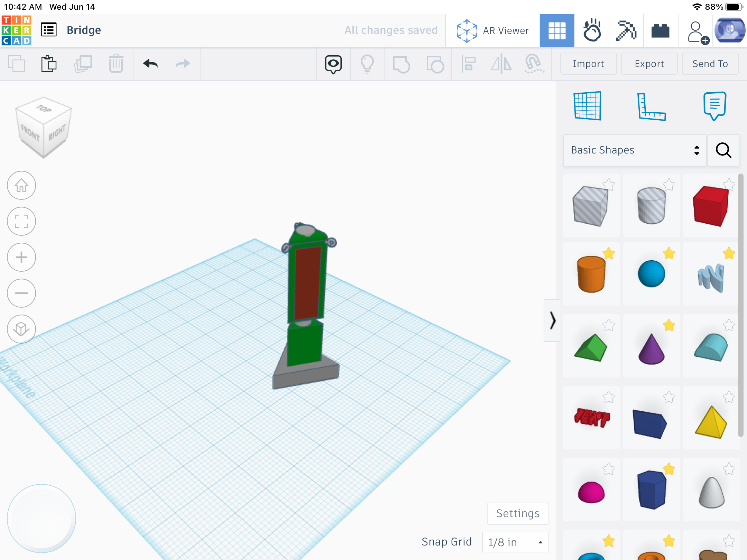Screen dimensions: 747x560
Task: Open the Basic Shapes dropdown
Action: (x=635, y=150)
